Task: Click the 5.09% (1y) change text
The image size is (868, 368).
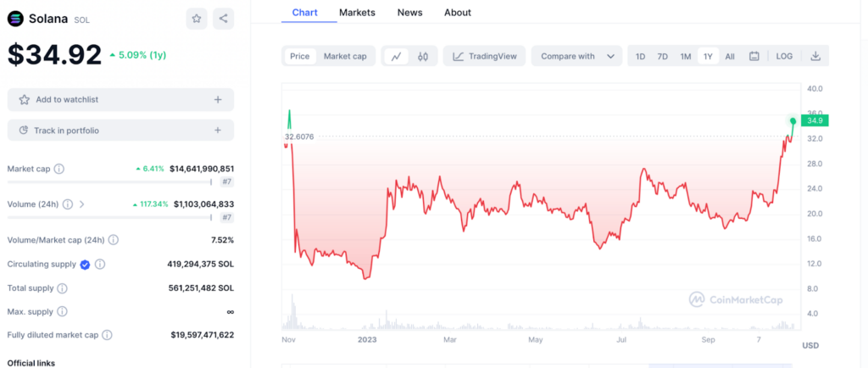Action: coord(138,55)
